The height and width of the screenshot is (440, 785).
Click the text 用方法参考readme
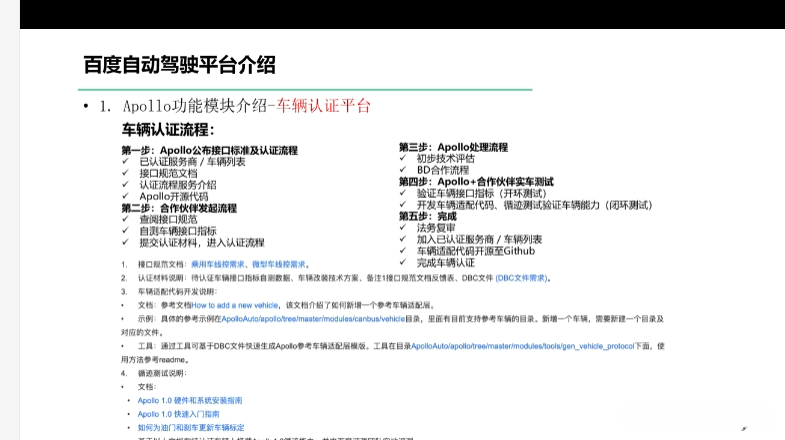[153, 359]
